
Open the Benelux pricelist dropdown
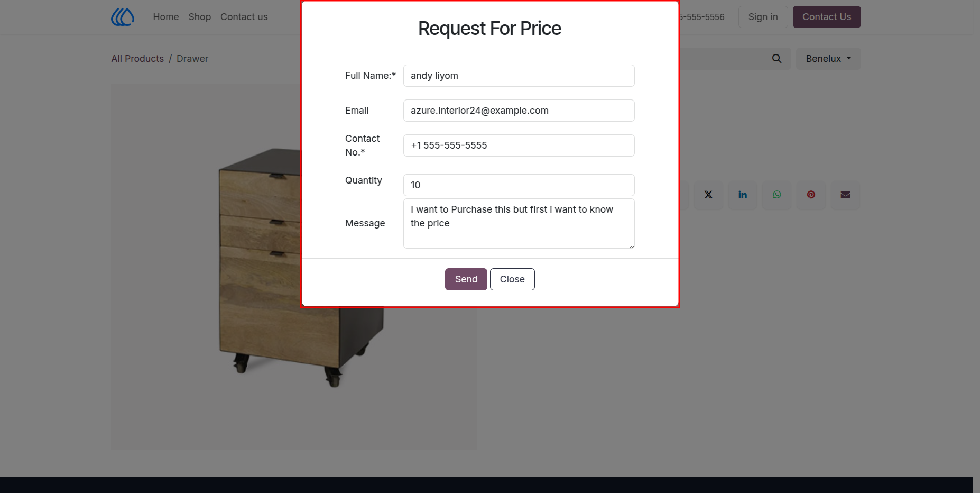coord(828,59)
